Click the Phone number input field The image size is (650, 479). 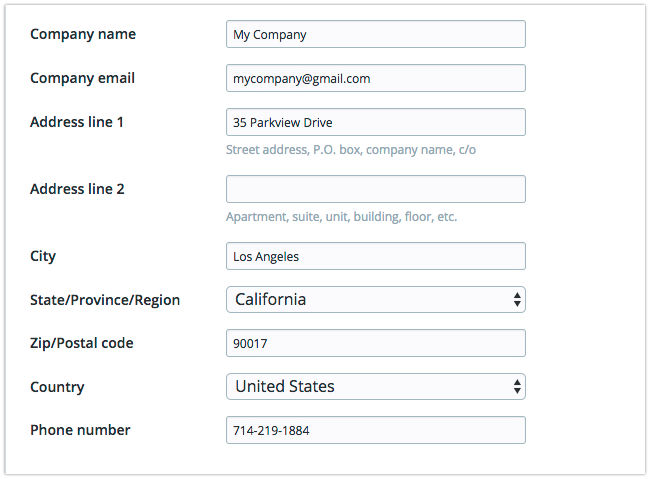pyautogui.click(x=375, y=430)
